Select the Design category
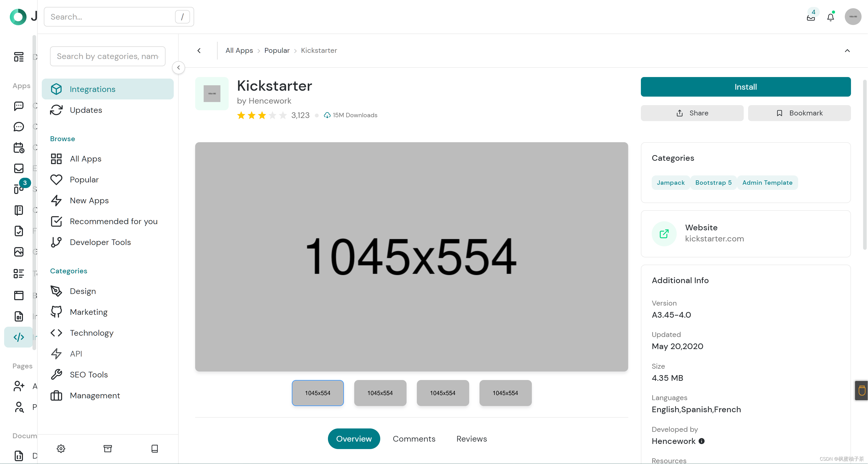The width and height of the screenshot is (868, 464). (108, 291)
